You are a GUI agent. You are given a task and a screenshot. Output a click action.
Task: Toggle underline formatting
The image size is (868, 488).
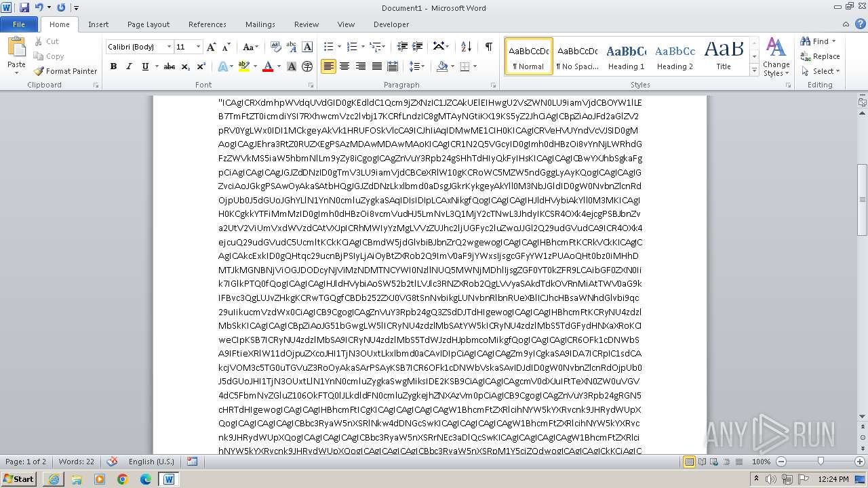coord(144,66)
